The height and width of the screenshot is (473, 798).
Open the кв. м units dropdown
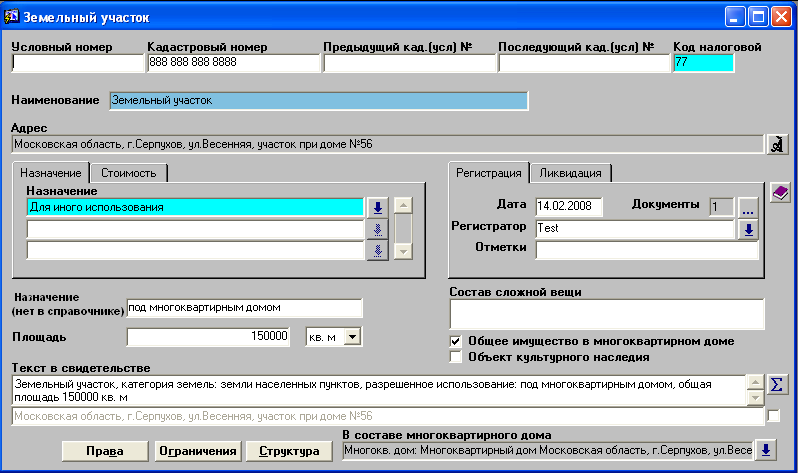[352, 337]
